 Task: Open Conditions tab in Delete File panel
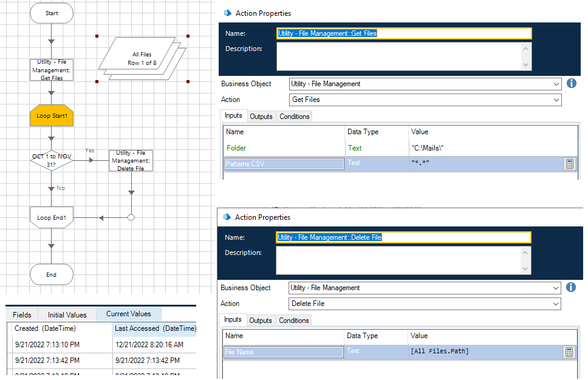tap(294, 321)
